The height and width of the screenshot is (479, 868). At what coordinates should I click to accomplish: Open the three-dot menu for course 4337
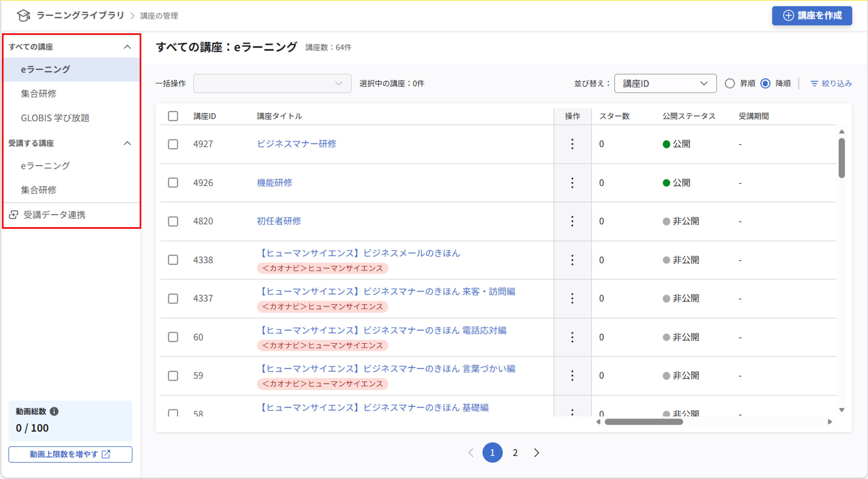point(572,298)
